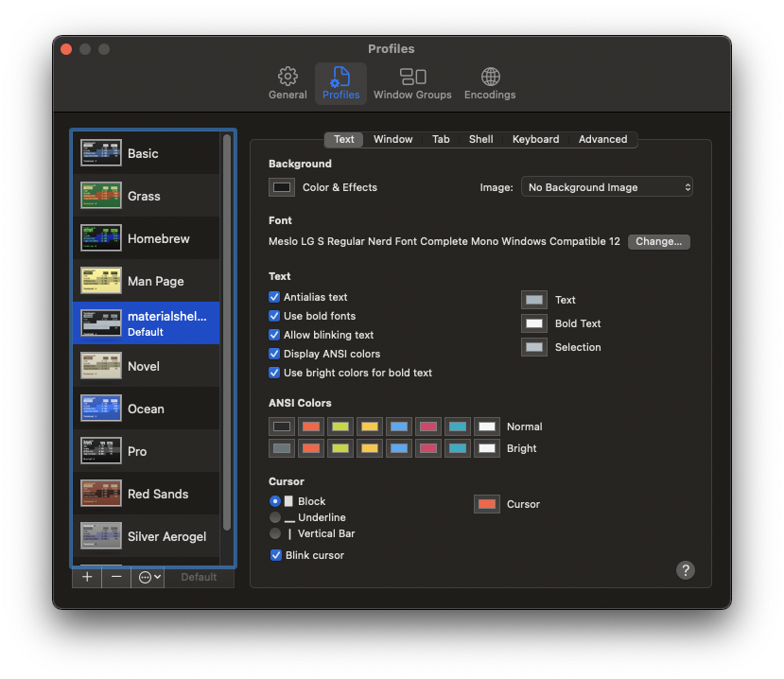The height and width of the screenshot is (679, 784).
Task: Open the profile action menu
Action: (x=148, y=577)
